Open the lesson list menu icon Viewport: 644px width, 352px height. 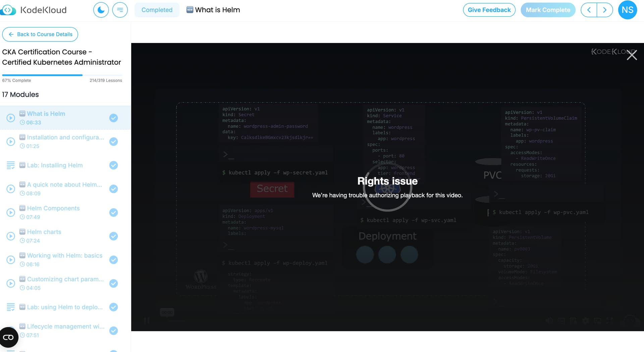tap(120, 10)
